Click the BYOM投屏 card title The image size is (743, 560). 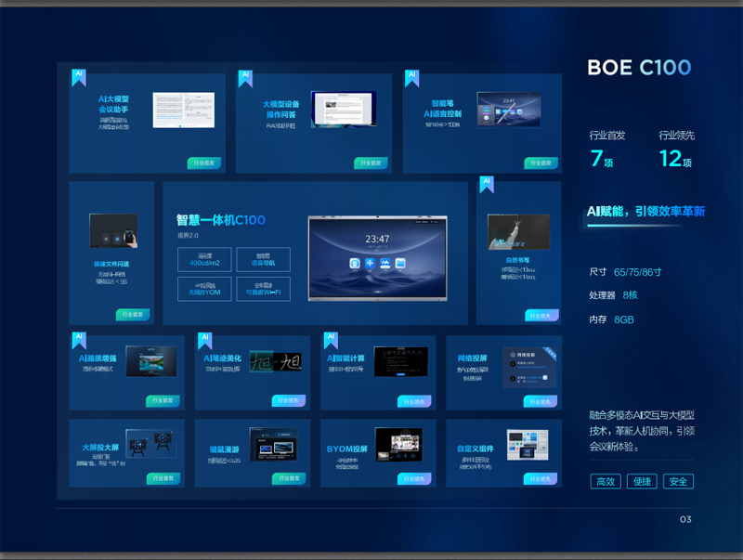347,449
